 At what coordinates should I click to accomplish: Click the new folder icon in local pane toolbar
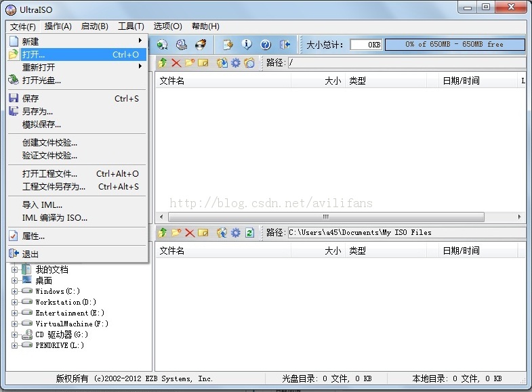[176, 232]
